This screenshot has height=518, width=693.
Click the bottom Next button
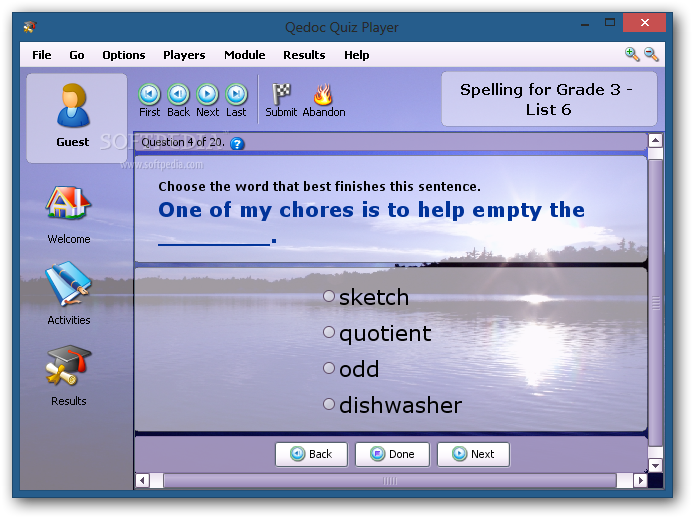click(473, 454)
